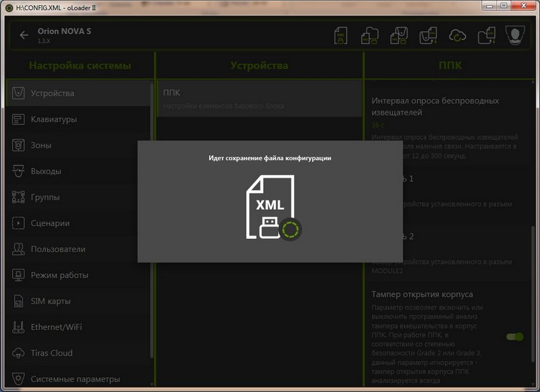Image resolution: width=540 pixels, height=392 pixels.
Task: Select the ППК device entry in Устройства list
Action: (x=260, y=99)
